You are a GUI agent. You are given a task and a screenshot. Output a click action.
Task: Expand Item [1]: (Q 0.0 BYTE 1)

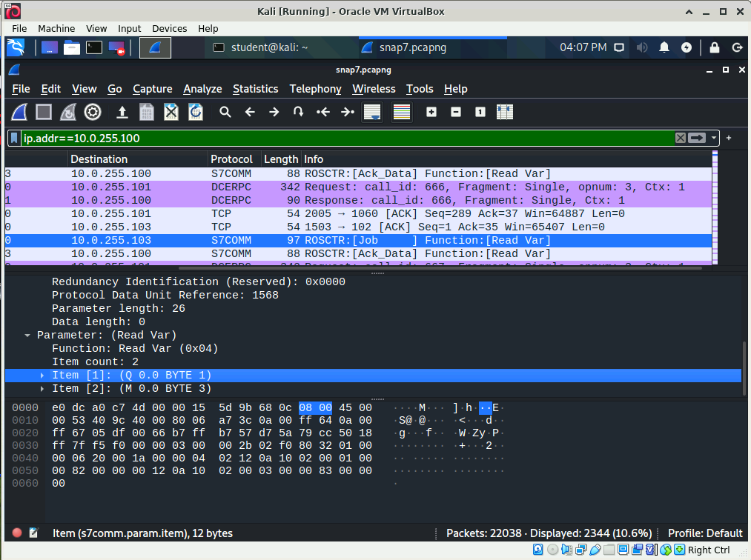point(42,376)
